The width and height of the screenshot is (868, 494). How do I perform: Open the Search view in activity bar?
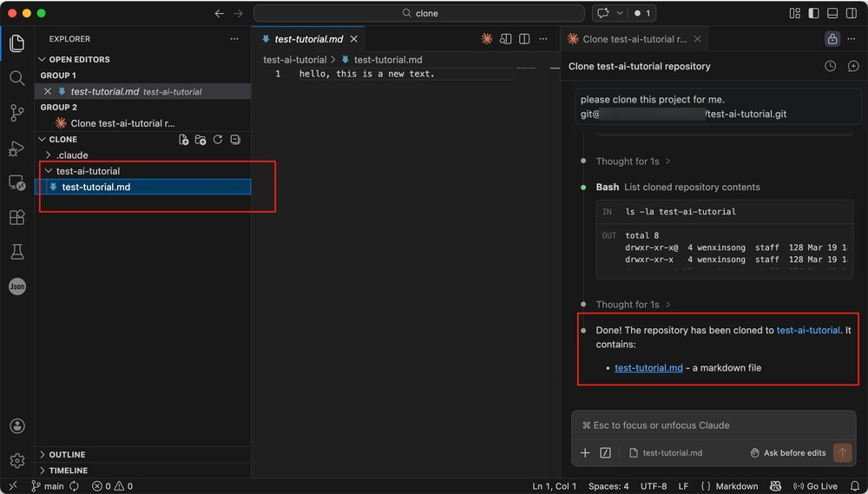point(16,78)
